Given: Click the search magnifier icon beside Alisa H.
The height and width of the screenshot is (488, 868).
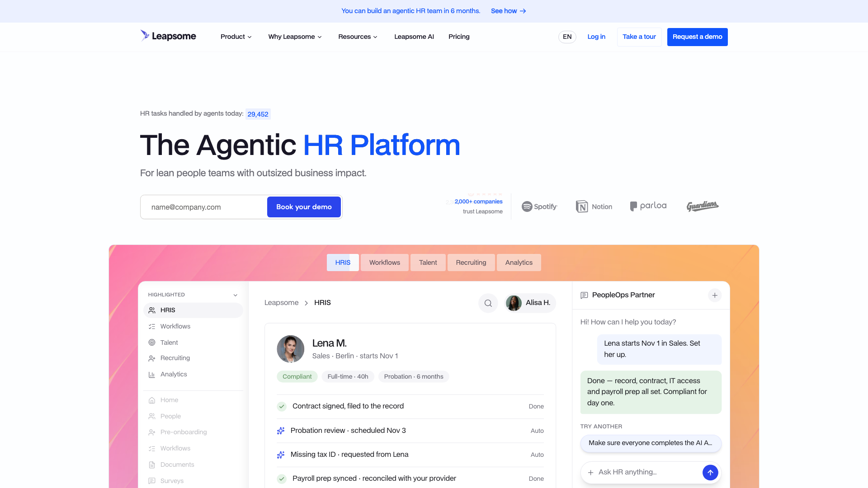Looking at the screenshot, I should 488,303.
